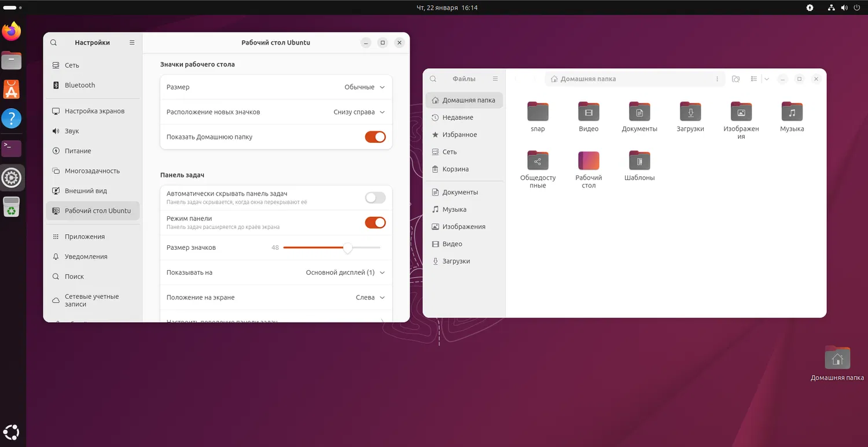868x447 pixels.
Task: Select the Рабочий стол folder icon
Action: 589,161
